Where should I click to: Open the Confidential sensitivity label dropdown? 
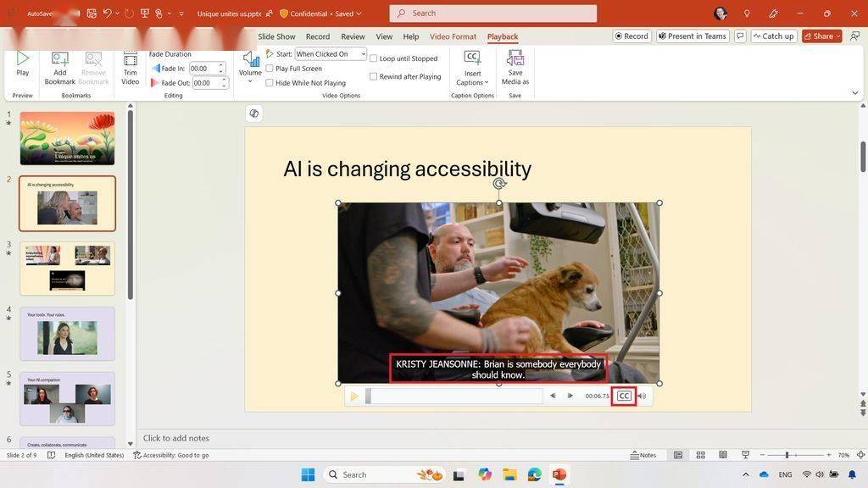point(320,14)
